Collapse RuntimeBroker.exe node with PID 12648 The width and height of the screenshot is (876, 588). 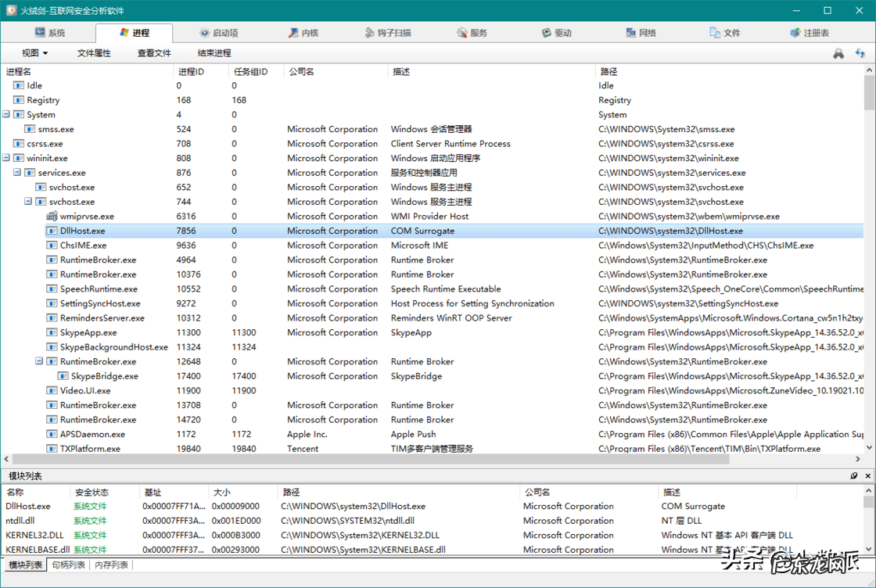click(39, 362)
